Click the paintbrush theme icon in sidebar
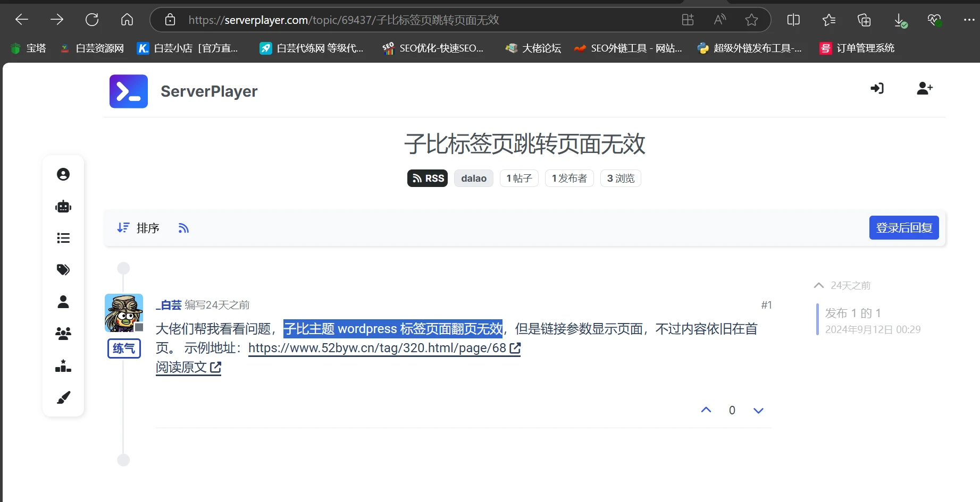This screenshot has width=980, height=502. tap(63, 397)
